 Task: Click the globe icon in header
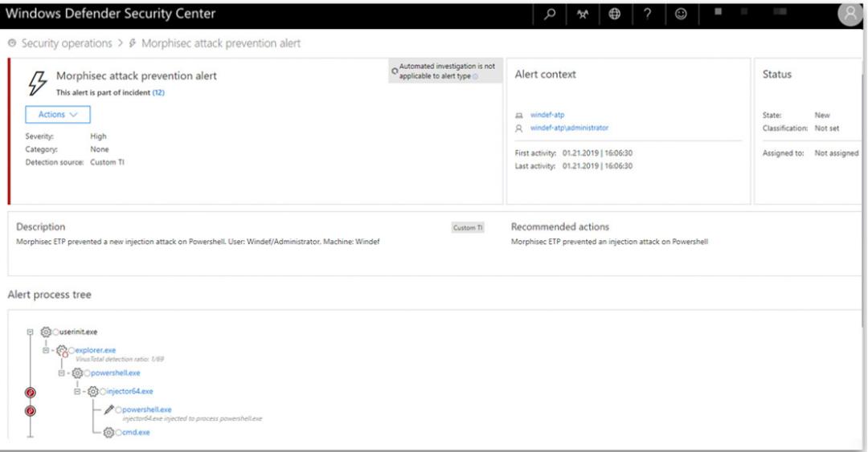pos(615,14)
